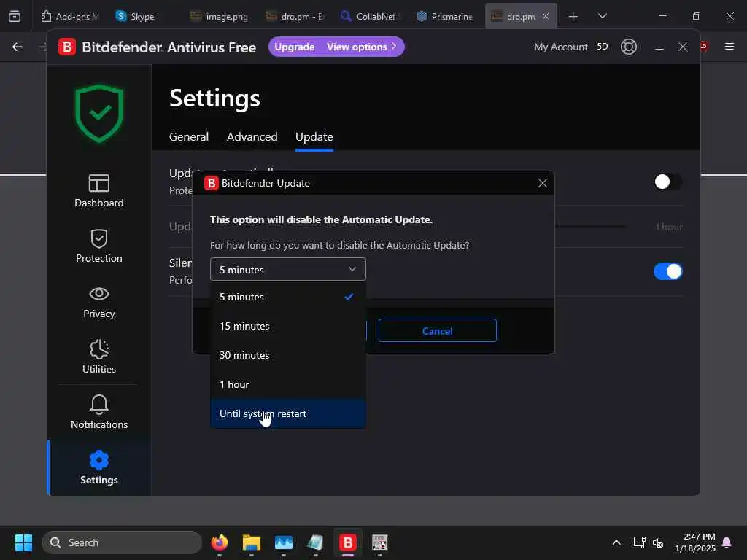Select 30 minutes option

(x=287, y=355)
